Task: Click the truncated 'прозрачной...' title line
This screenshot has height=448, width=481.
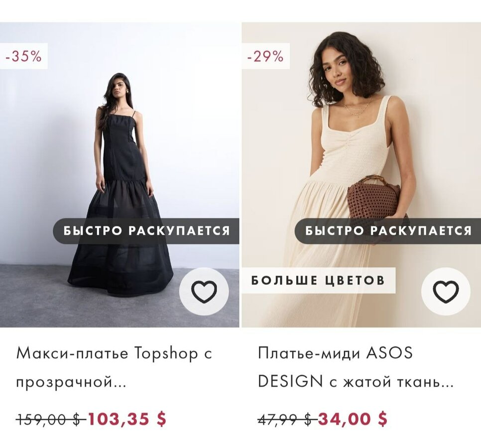Action: pos(71,382)
